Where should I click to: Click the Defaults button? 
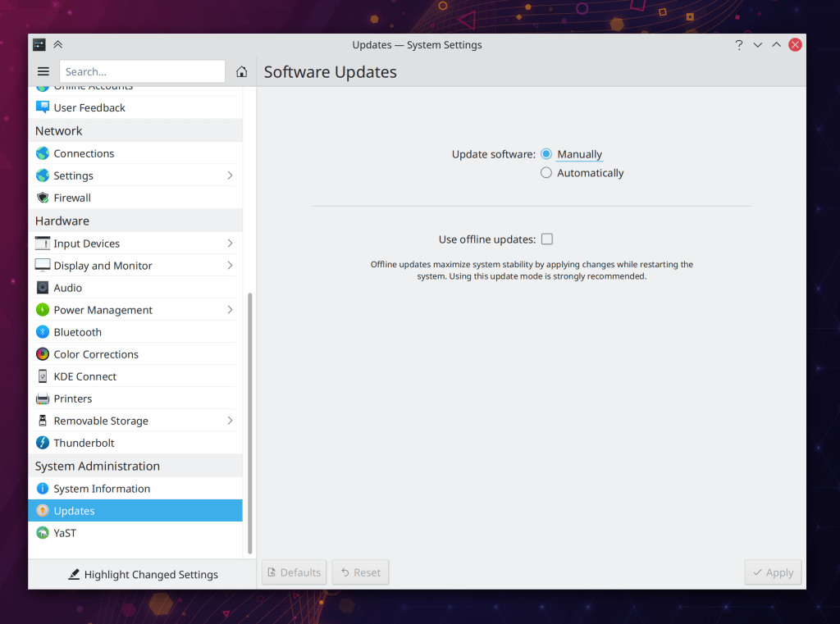tap(294, 572)
